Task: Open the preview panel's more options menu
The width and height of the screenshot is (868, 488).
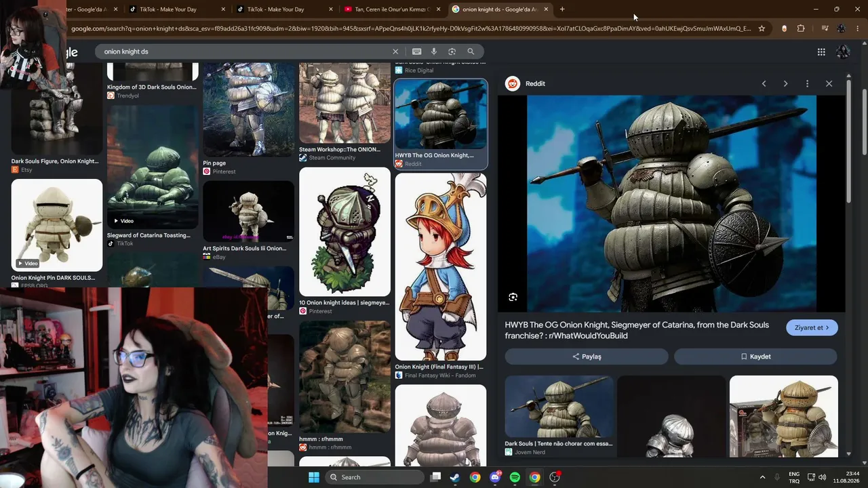Action: point(807,83)
